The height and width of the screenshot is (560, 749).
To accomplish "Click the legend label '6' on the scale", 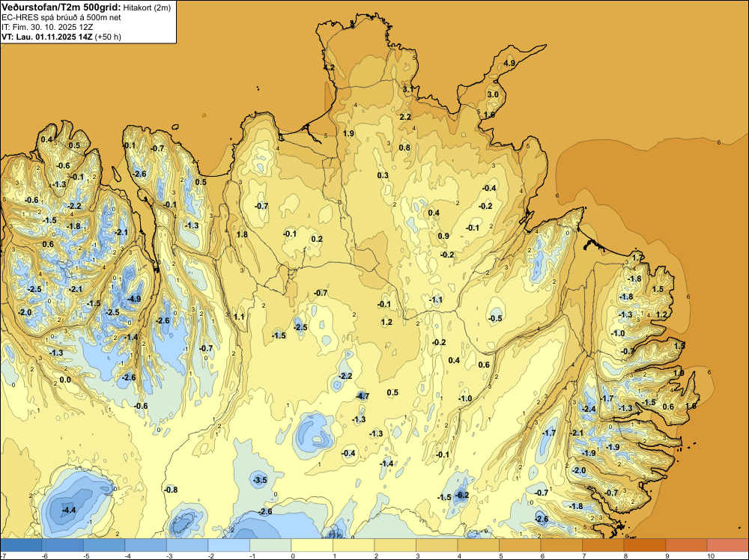I will pyautogui.click(x=542, y=556).
